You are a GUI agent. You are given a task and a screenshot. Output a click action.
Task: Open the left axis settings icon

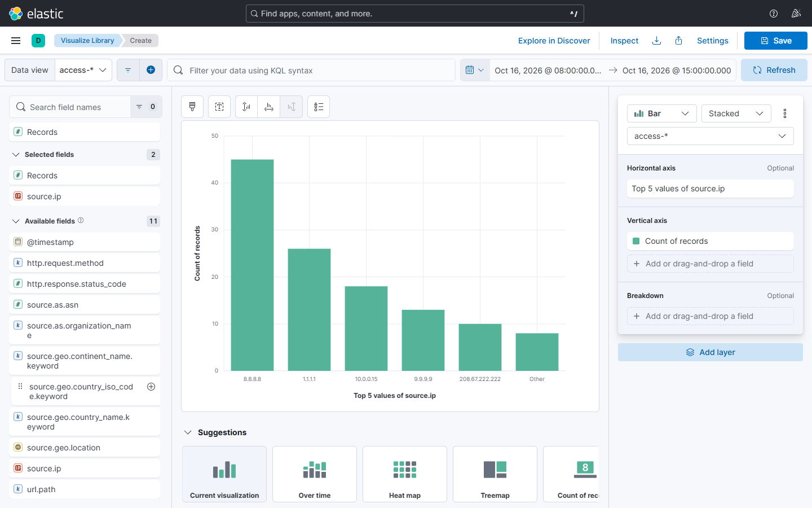point(246,107)
